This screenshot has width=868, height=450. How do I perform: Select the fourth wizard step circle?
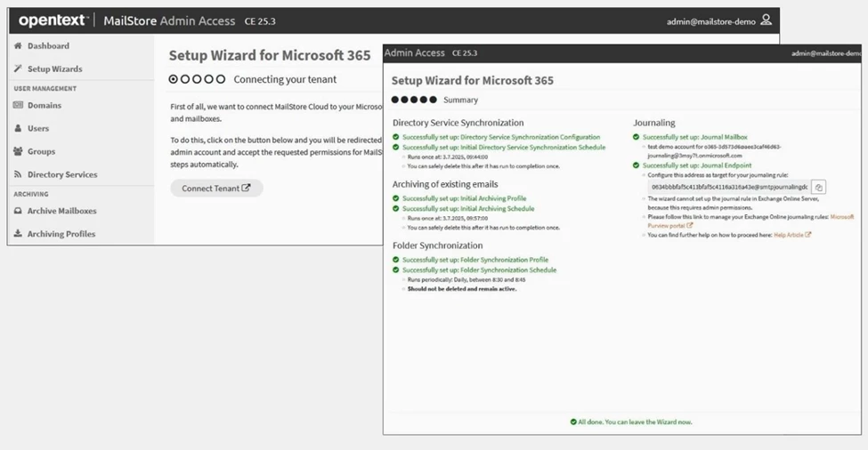tap(208, 79)
